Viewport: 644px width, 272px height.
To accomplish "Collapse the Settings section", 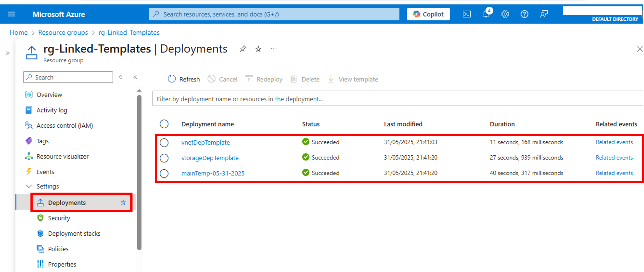I will (29, 186).
